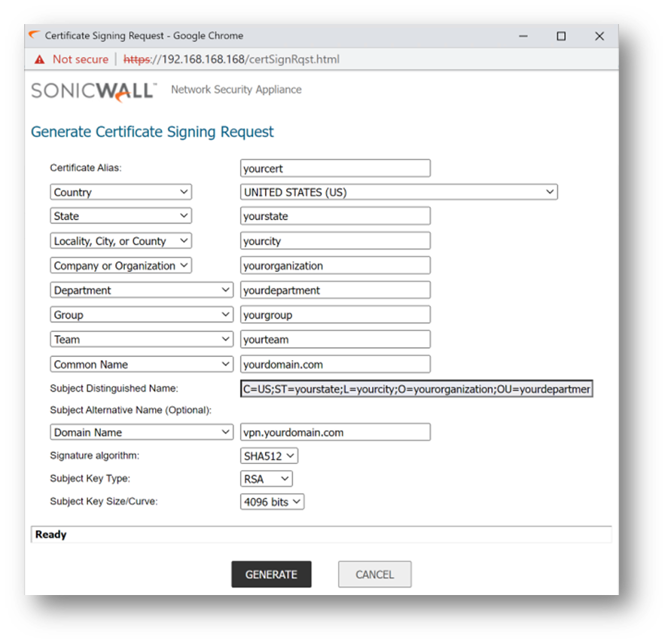Click the Not secure warning icon
This screenshot has width=668, height=644.
click(x=39, y=59)
